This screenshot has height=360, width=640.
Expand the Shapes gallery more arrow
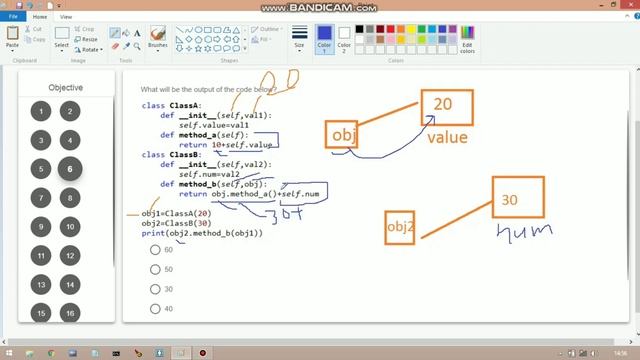tap(245, 49)
